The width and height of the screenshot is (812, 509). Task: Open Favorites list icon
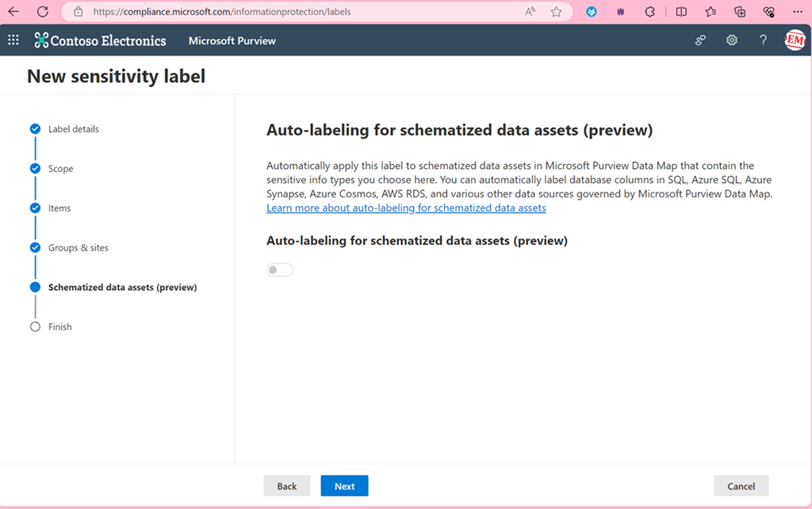coord(710,11)
